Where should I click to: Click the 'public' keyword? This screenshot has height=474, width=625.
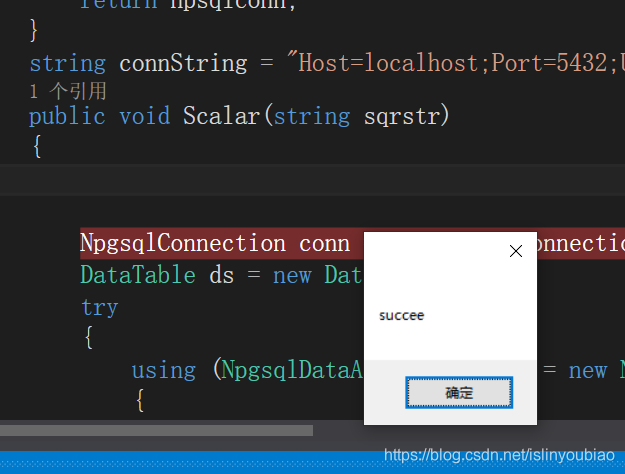(x=67, y=116)
